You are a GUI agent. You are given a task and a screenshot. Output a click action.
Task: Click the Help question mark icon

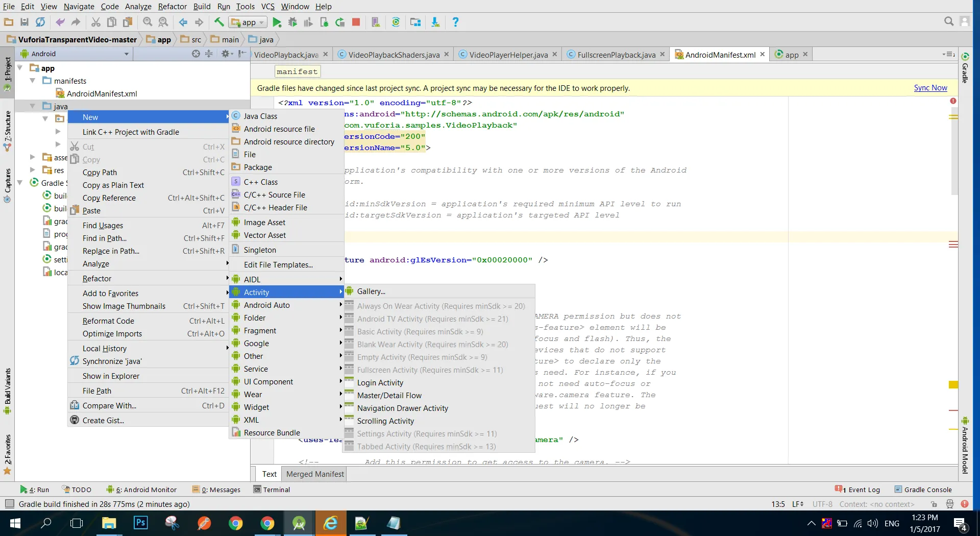coord(455,22)
